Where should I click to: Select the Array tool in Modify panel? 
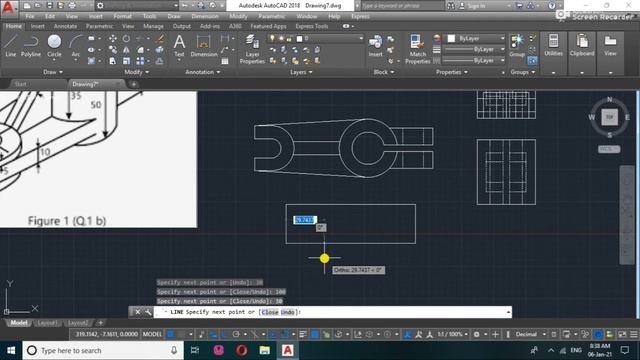pyautogui.click(x=140, y=61)
